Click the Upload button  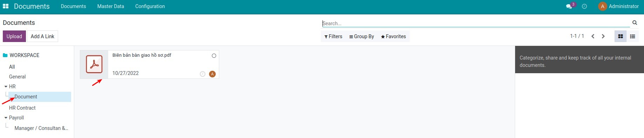tap(14, 36)
